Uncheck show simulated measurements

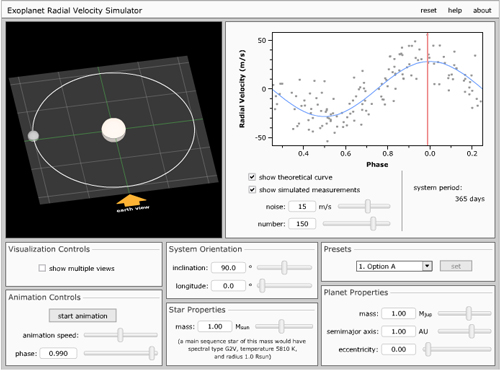pos(252,190)
